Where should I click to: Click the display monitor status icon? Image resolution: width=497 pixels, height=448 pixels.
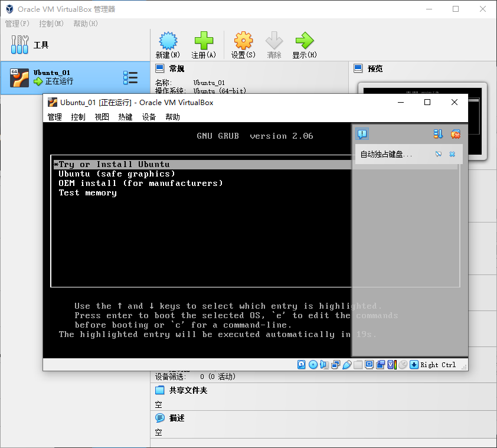point(370,365)
